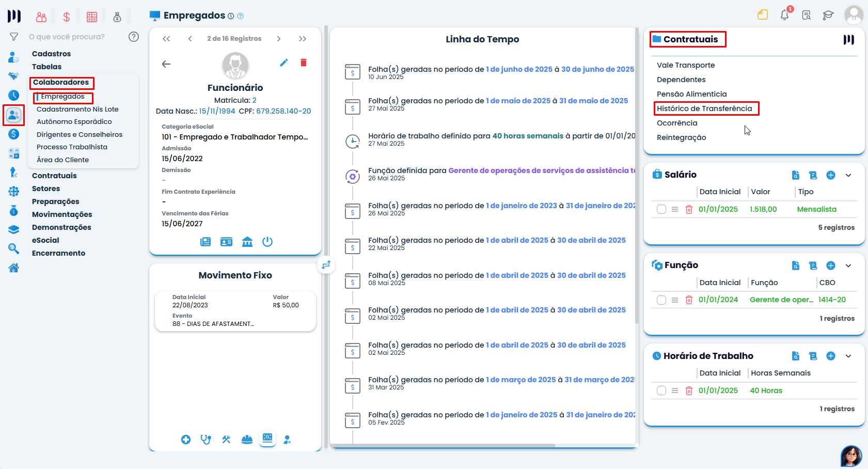Click the tools icon in Movimento Fixo
This screenshot has height=469, width=868.
tap(226, 440)
